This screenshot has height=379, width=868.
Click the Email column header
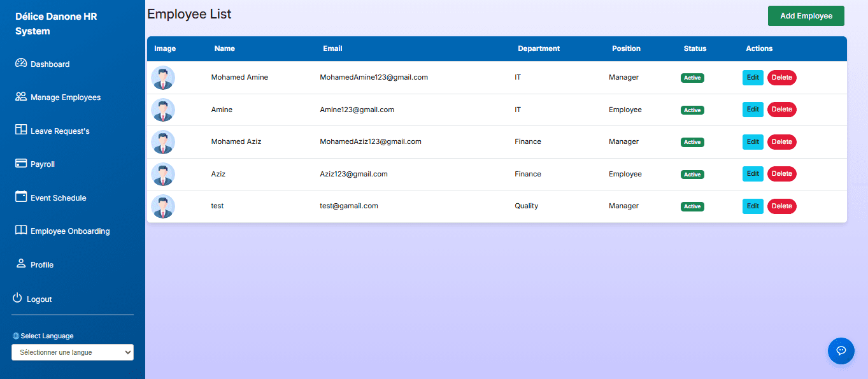332,48
